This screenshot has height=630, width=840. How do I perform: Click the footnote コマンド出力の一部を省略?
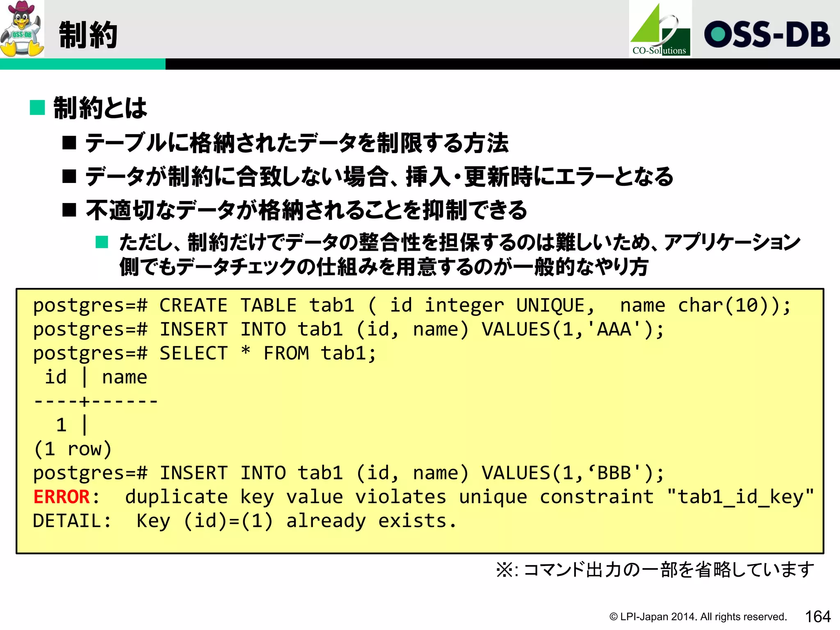point(655,570)
